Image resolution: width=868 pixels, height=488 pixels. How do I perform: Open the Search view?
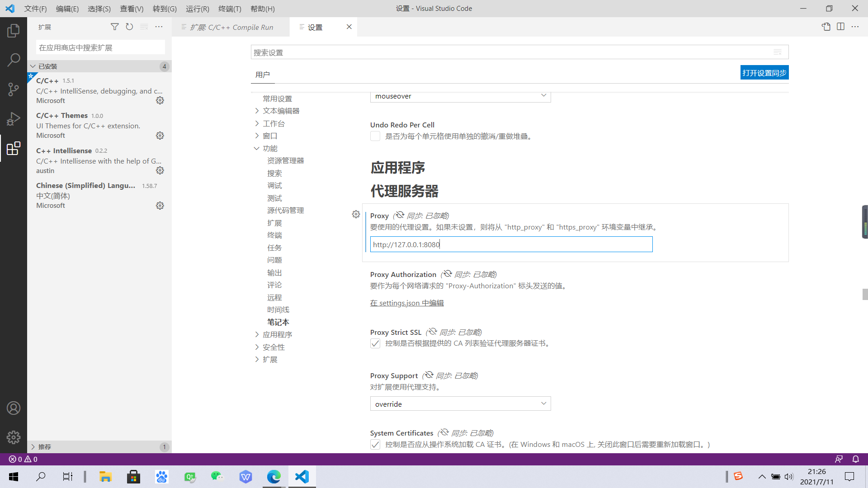coord(14,59)
